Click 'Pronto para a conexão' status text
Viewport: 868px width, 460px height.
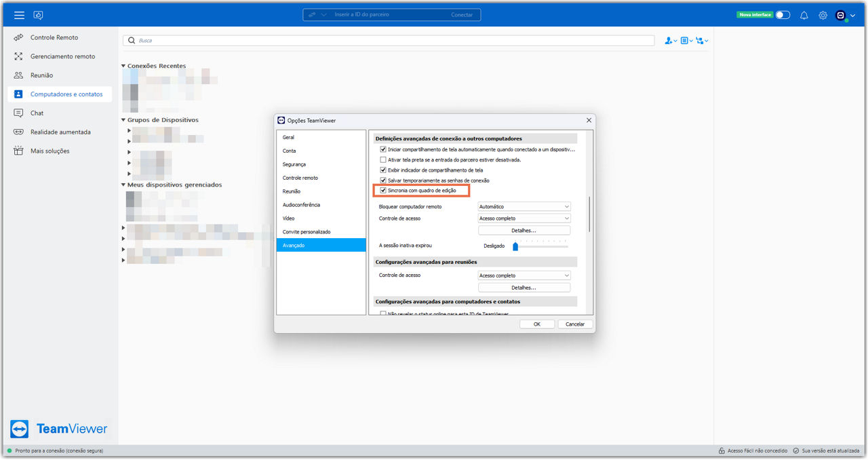point(59,451)
